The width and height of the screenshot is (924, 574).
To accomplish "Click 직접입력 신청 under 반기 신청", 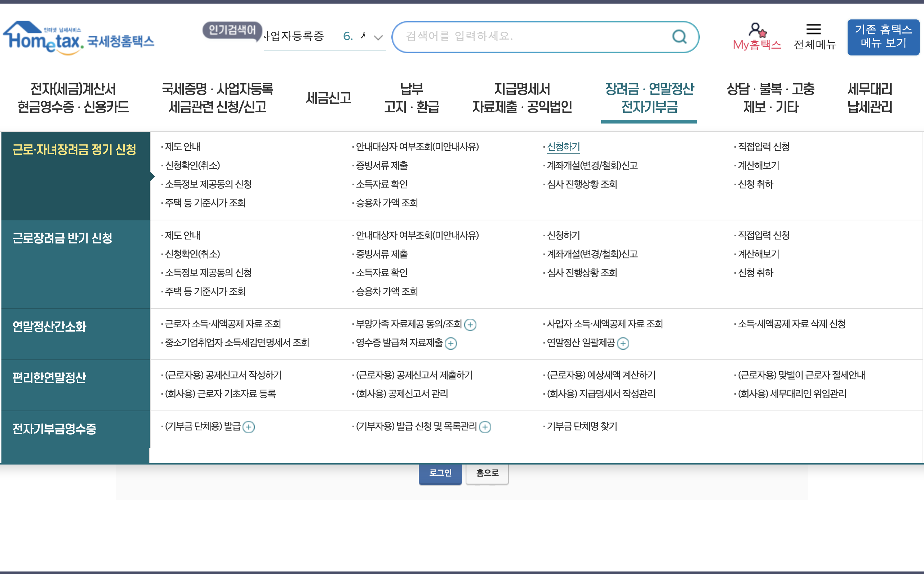I will [764, 236].
